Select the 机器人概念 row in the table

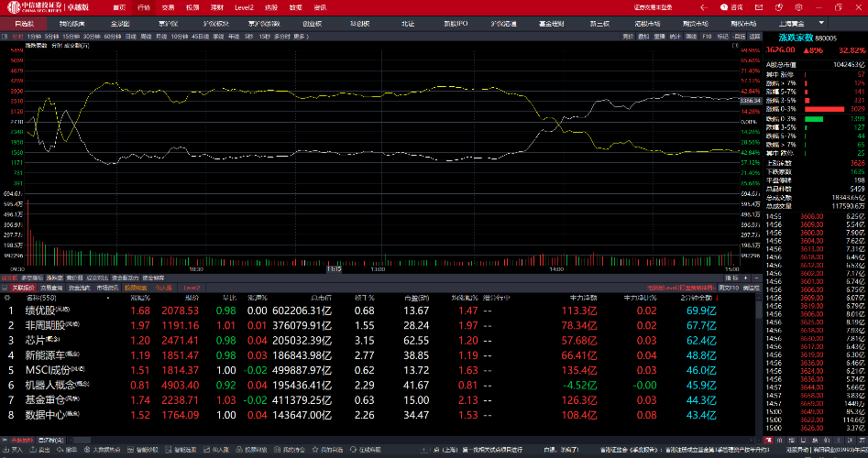pos(51,387)
